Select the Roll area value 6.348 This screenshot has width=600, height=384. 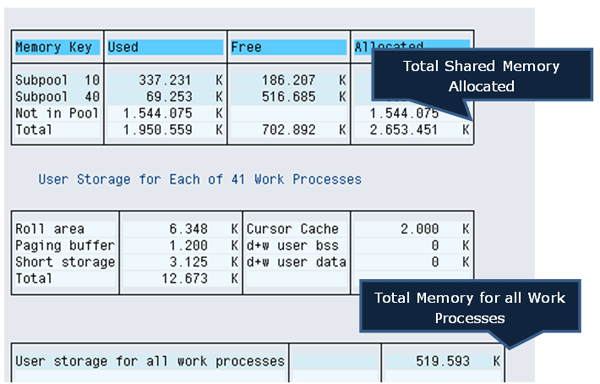click(188, 229)
